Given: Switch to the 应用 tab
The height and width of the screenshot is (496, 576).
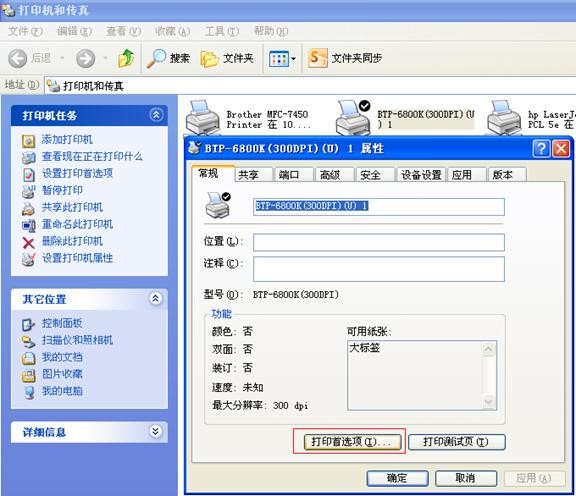Looking at the screenshot, I should tap(467, 175).
